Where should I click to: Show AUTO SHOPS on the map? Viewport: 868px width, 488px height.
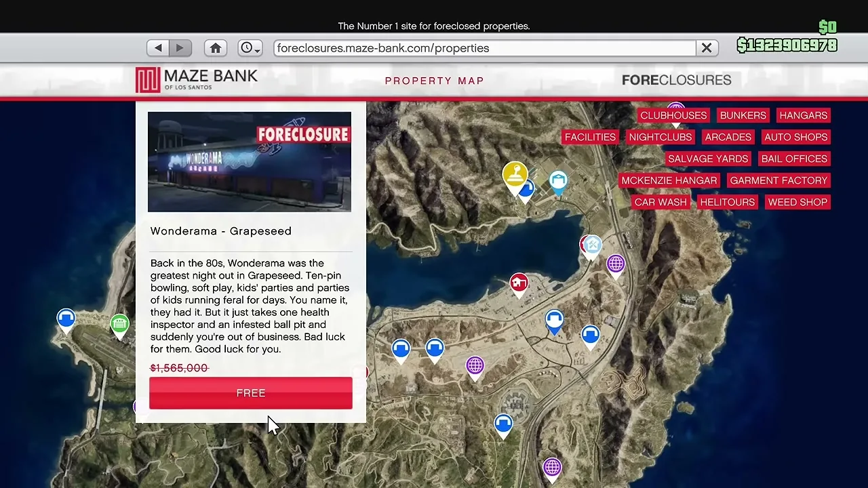coord(796,137)
